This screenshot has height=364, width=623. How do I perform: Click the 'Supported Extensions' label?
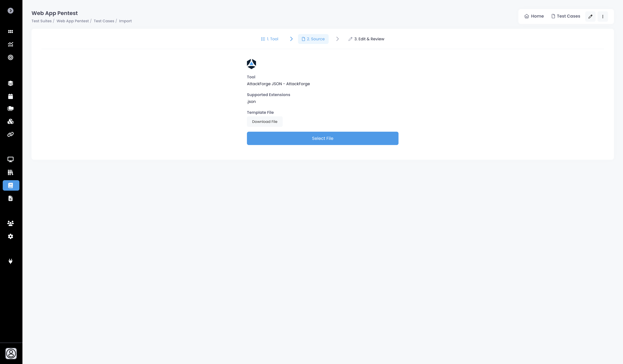point(268,95)
